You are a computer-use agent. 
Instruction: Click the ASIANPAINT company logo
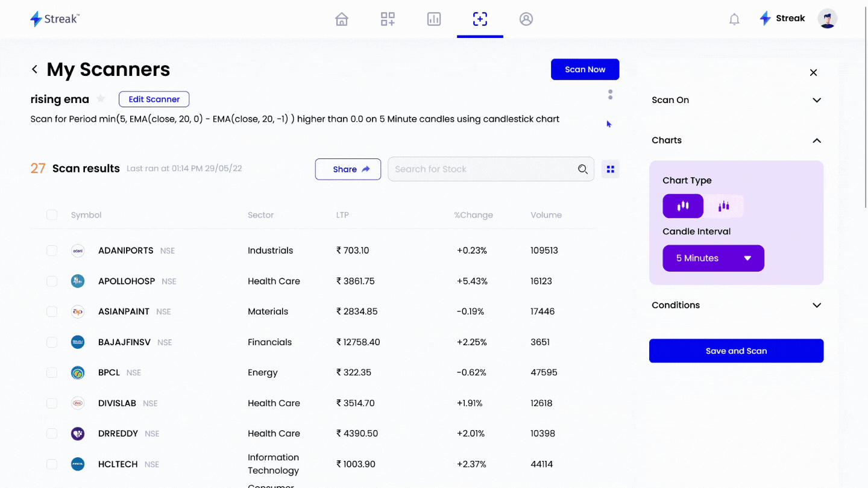(78, 311)
